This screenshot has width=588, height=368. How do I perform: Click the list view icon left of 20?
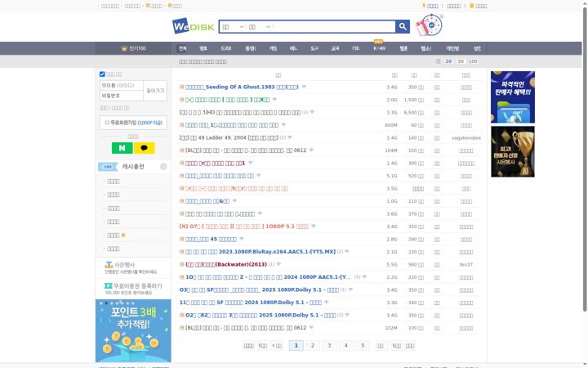438,61
